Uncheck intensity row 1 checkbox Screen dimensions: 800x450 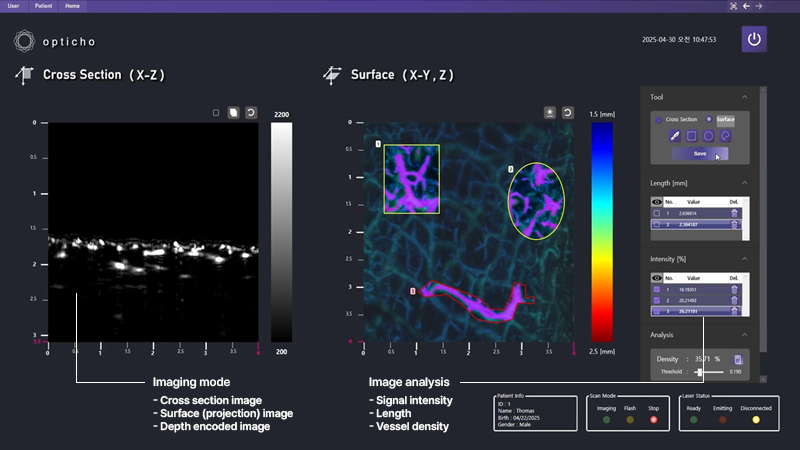pyautogui.click(x=656, y=287)
